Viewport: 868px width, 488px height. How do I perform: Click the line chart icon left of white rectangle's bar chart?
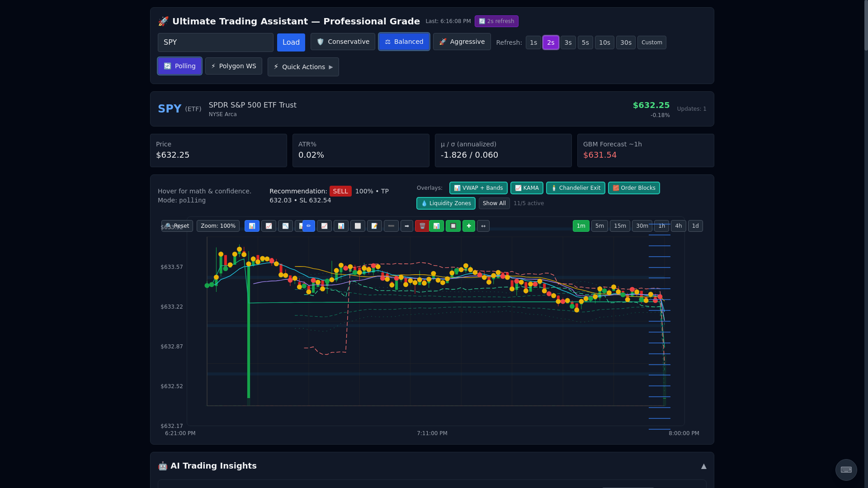pyautogui.click(x=324, y=226)
